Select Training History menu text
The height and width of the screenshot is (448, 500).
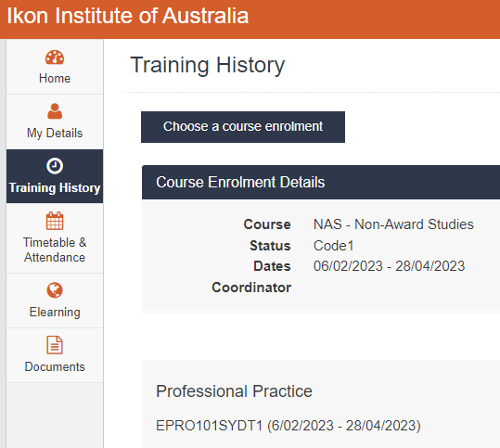pos(55,187)
